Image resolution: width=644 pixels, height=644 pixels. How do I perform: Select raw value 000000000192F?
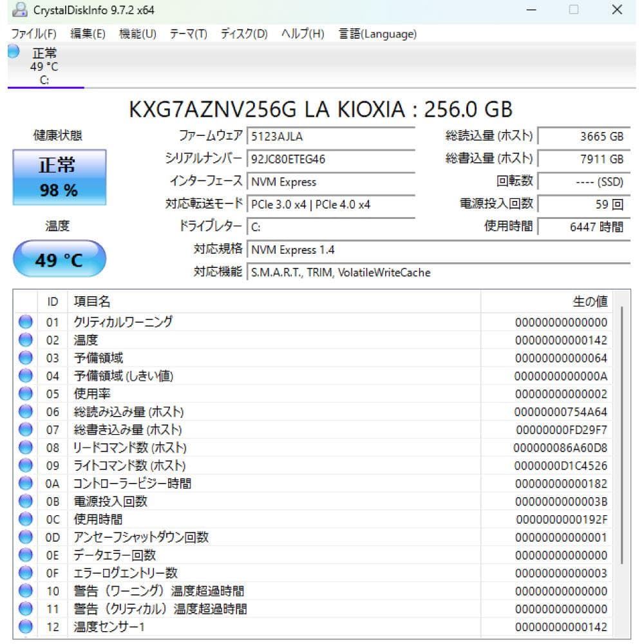tap(562, 520)
